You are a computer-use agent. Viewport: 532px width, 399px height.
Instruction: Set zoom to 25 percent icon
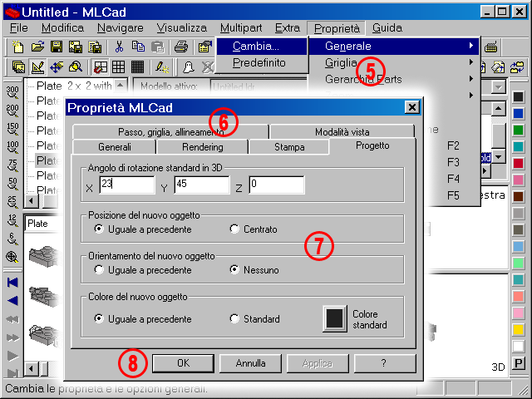(x=12, y=202)
